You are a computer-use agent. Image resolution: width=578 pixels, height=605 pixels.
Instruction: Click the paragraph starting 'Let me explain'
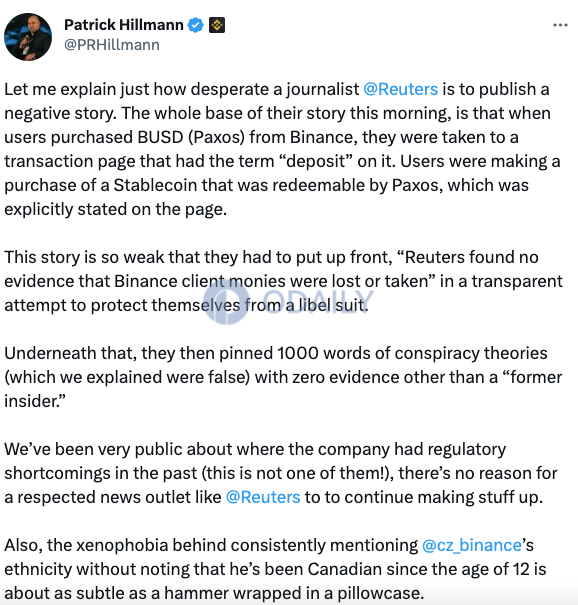click(x=282, y=149)
